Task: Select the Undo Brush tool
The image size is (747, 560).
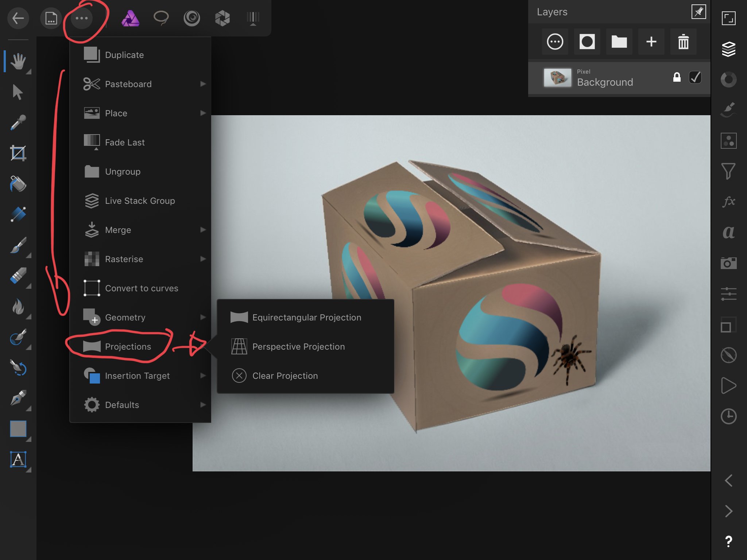Action: pos(18,367)
